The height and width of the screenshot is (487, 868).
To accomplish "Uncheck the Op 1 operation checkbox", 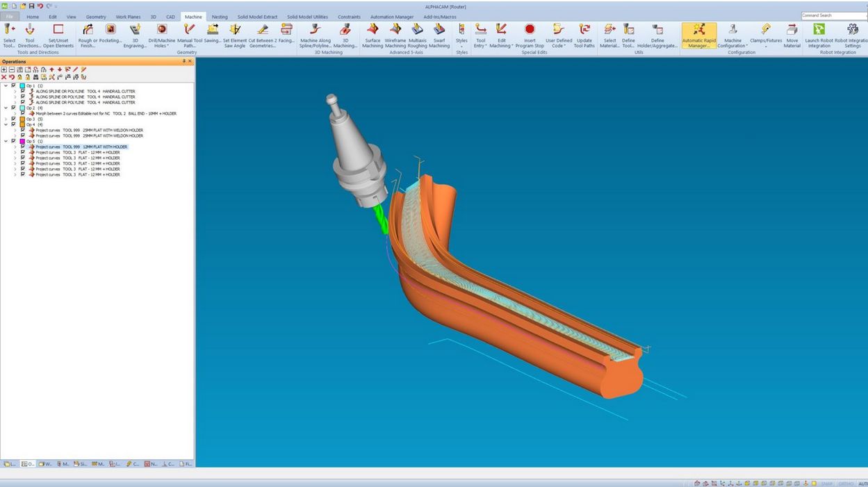I will click(x=14, y=85).
